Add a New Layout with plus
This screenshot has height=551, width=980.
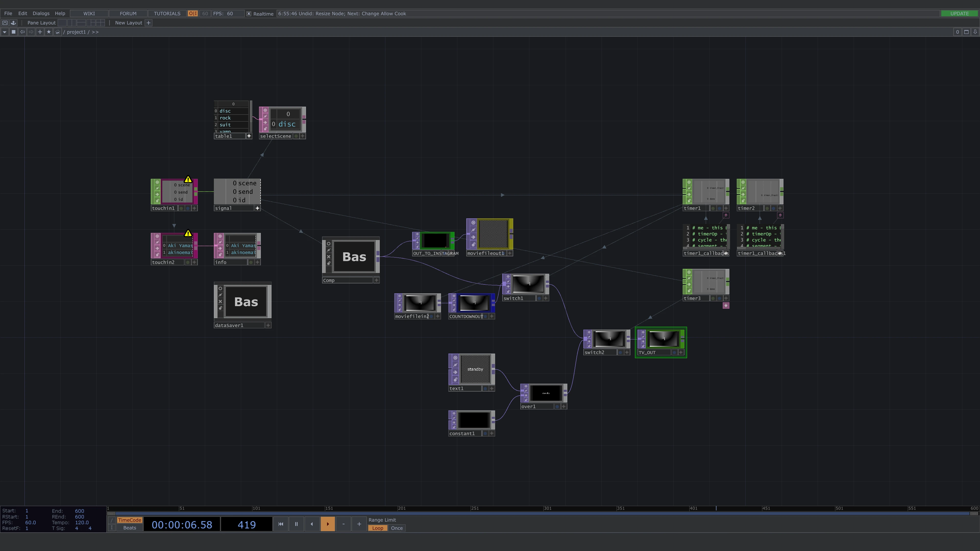point(149,23)
